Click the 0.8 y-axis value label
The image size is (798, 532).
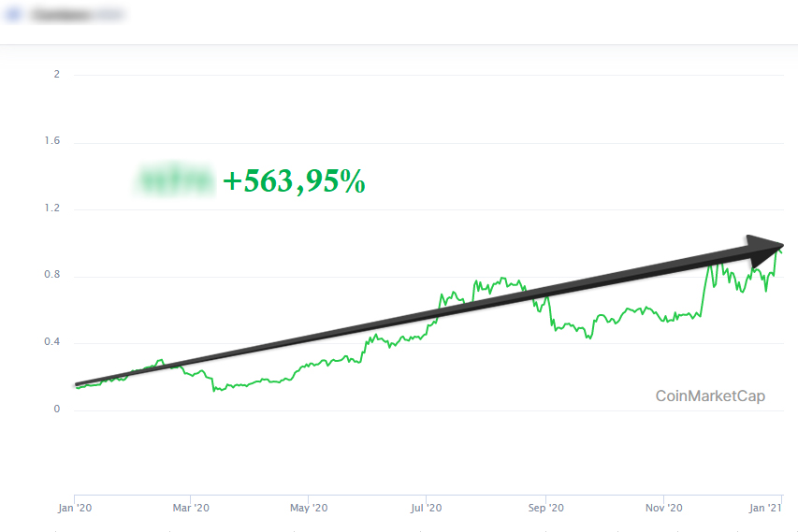(52, 276)
